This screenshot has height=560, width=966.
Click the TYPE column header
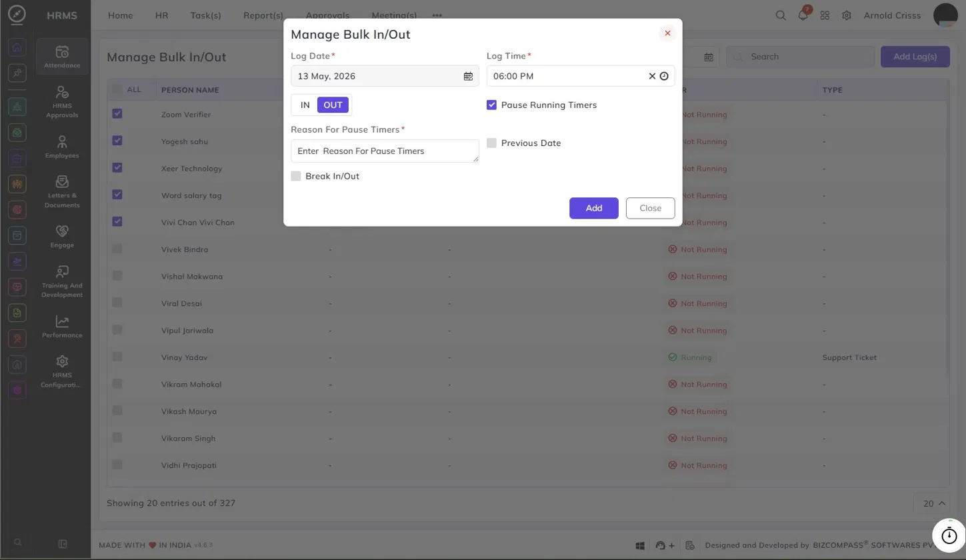pyautogui.click(x=832, y=90)
